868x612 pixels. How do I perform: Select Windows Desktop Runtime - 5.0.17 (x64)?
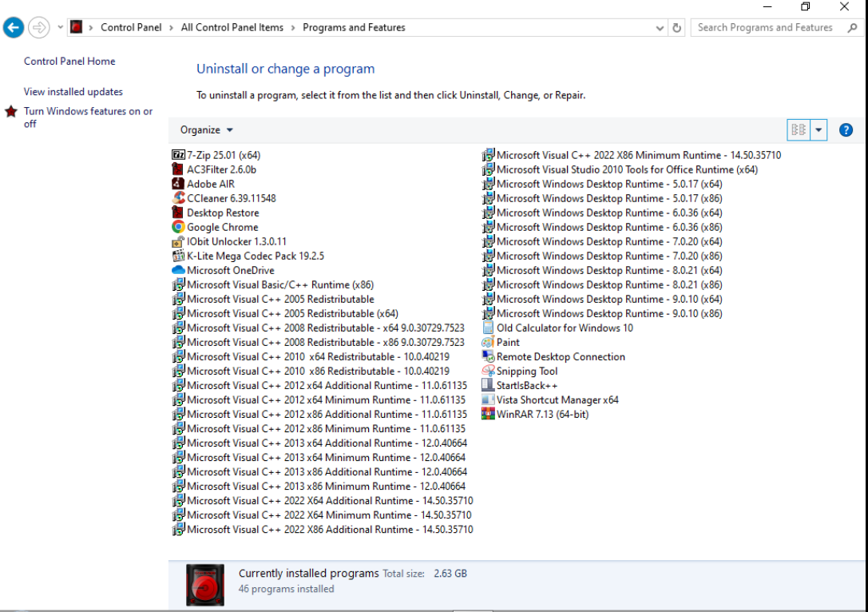609,184
